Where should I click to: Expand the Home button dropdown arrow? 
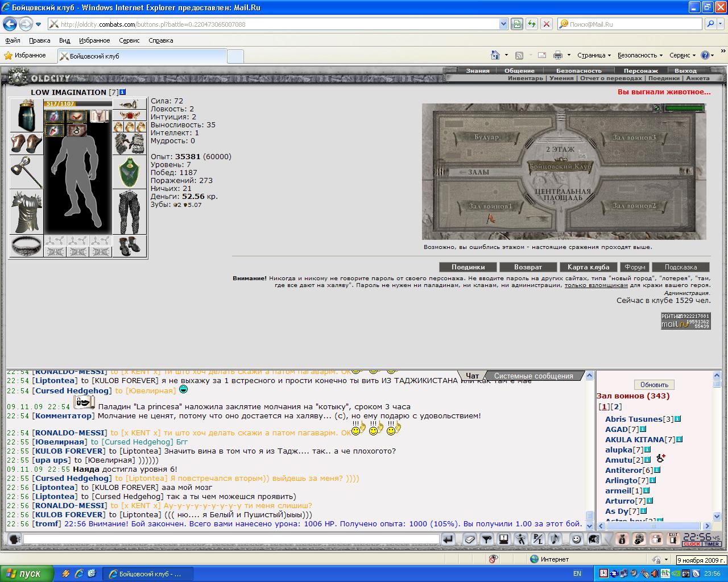(x=506, y=55)
